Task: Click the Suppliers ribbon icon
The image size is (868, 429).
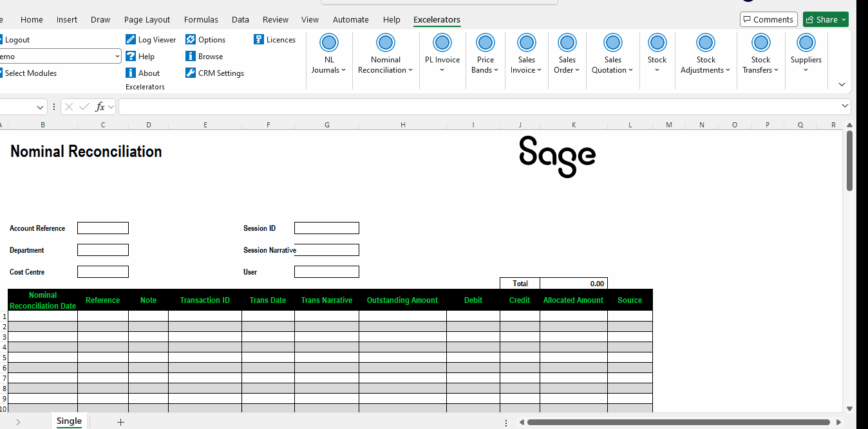Action: (x=806, y=43)
